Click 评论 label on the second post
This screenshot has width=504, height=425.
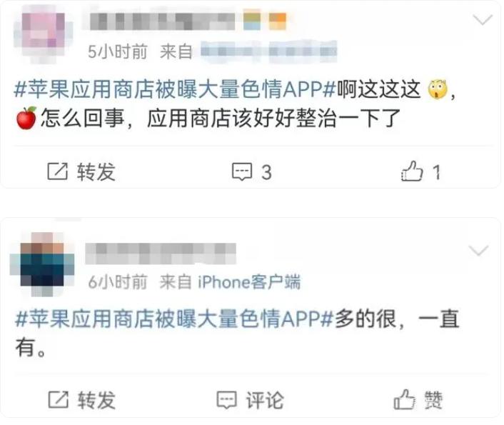(265, 400)
